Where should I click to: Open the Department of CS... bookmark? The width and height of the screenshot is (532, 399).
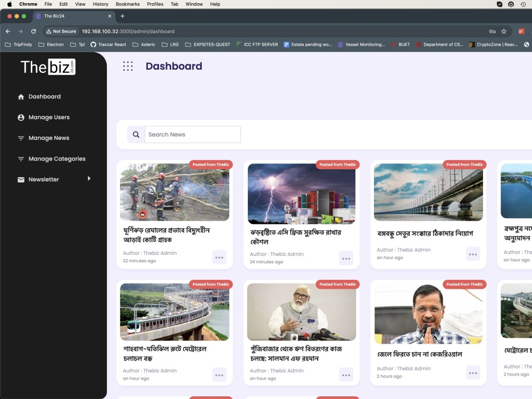(x=439, y=45)
